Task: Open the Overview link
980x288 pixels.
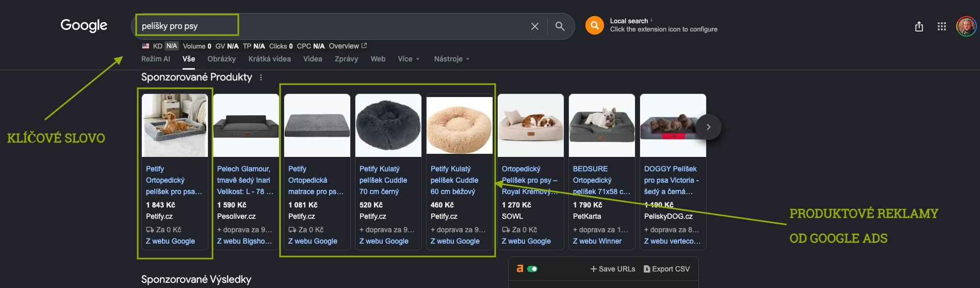Action: (x=344, y=46)
